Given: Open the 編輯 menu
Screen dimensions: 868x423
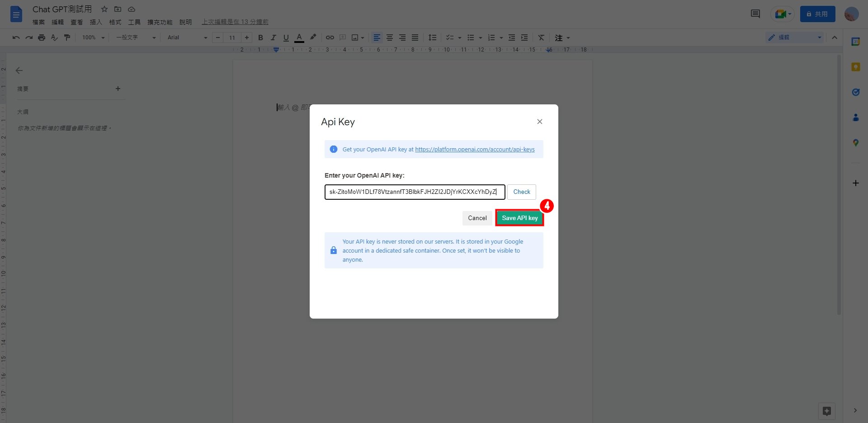Looking at the screenshot, I should (x=57, y=22).
